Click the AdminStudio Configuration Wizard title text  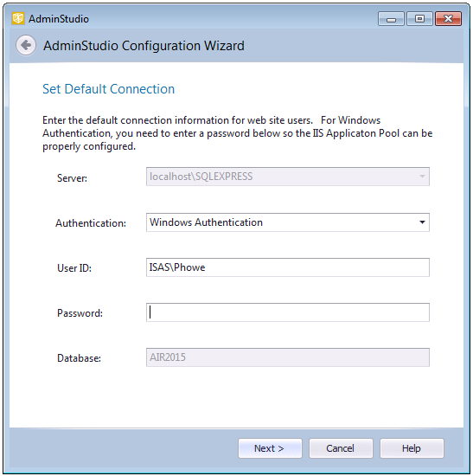pos(144,46)
